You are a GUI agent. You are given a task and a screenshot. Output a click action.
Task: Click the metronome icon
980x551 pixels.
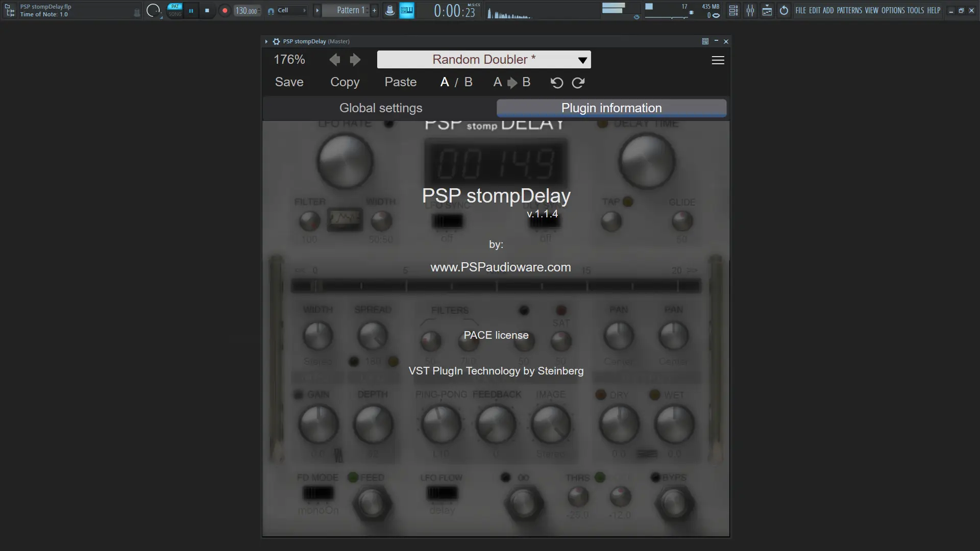pyautogui.click(x=389, y=10)
